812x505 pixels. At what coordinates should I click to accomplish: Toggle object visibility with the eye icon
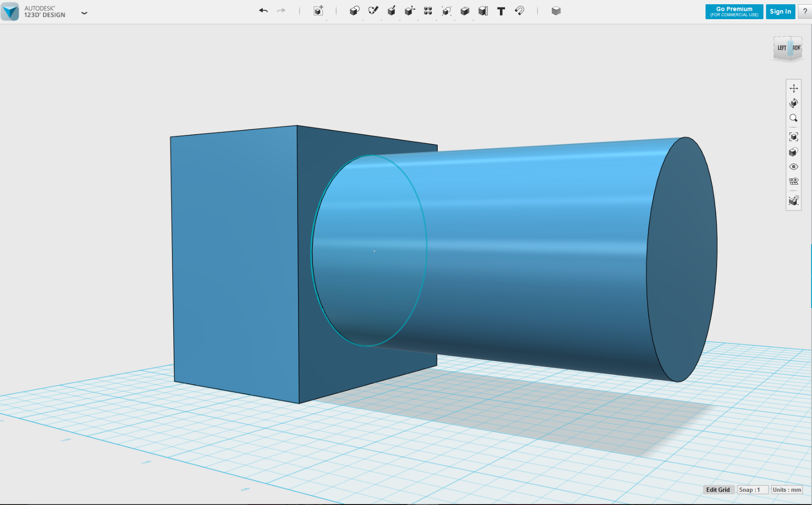click(793, 167)
